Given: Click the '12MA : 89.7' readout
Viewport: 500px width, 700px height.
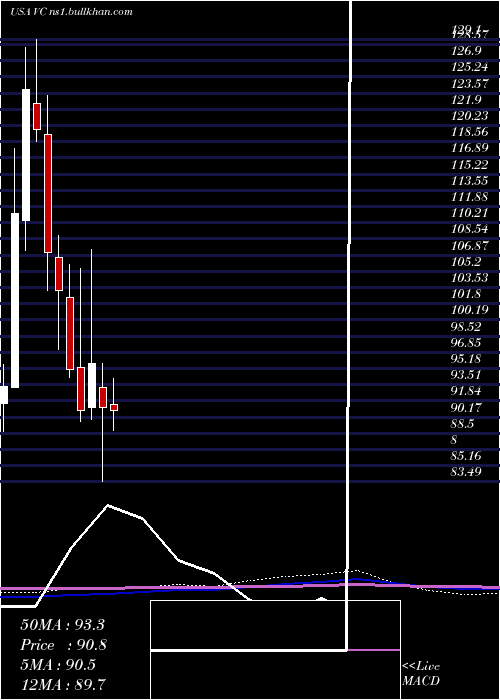Looking at the screenshot, I should [x=63, y=684].
